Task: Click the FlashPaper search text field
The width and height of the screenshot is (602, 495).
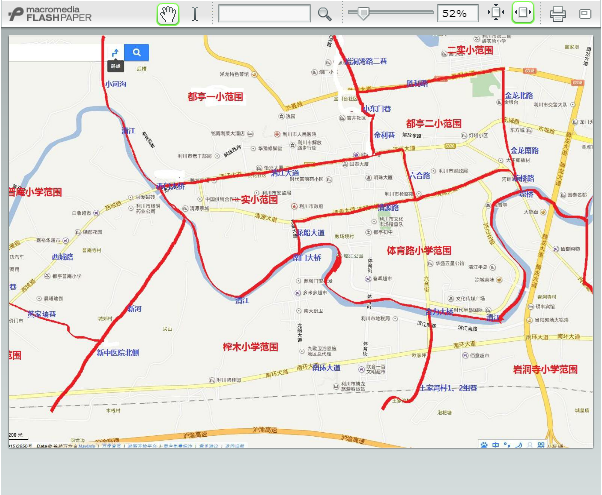Action: point(264,14)
